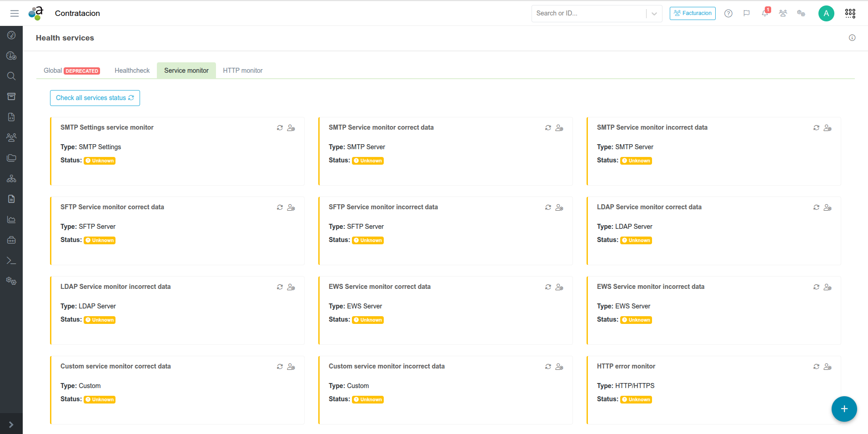This screenshot has height=434, width=868.
Task: Refresh SMTP Settings service monitor status
Action: pos(280,128)
